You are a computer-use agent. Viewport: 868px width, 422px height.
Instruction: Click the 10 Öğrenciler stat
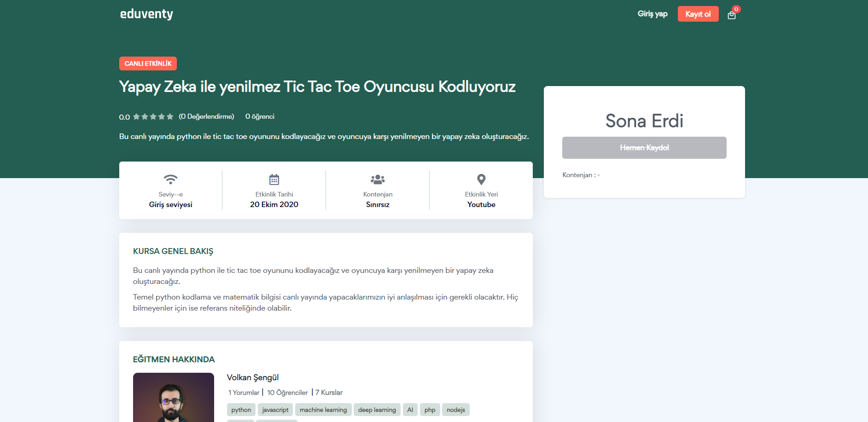click(287, 393)
